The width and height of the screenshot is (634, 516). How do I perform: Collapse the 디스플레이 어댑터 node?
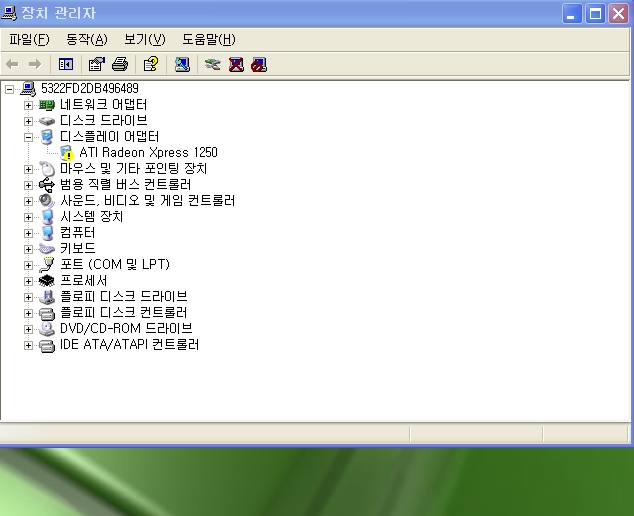tap(28, 137)
